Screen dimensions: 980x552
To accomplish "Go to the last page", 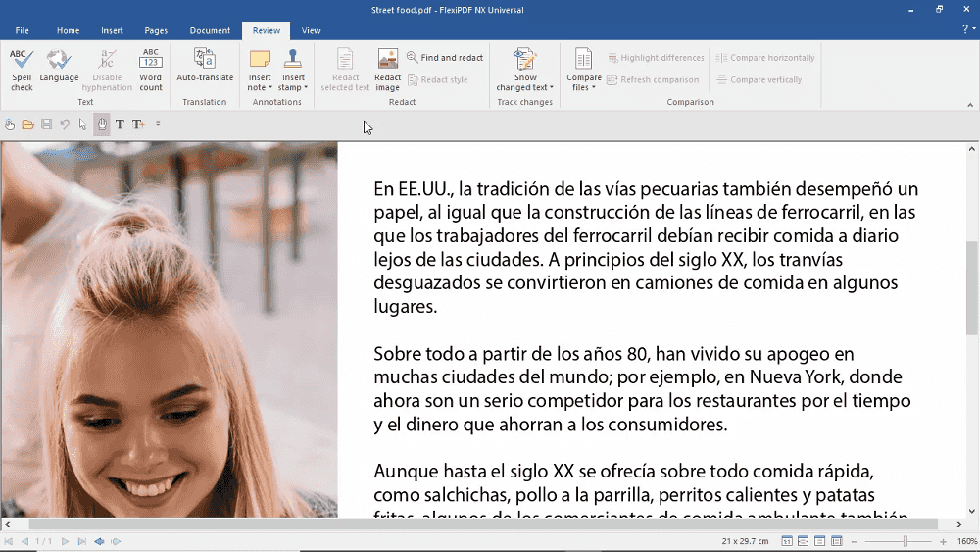I will (82, 541).
